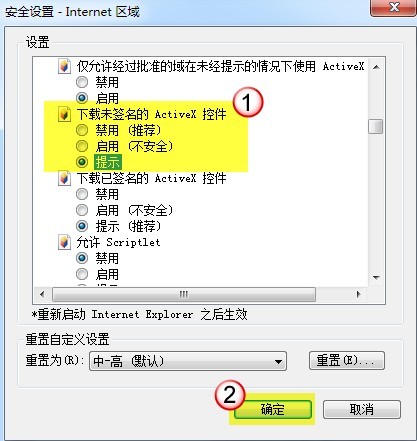Click the horizontal scrollbar left arrow
This screenshot has width=417, height=441.
[x=42, y=295]
